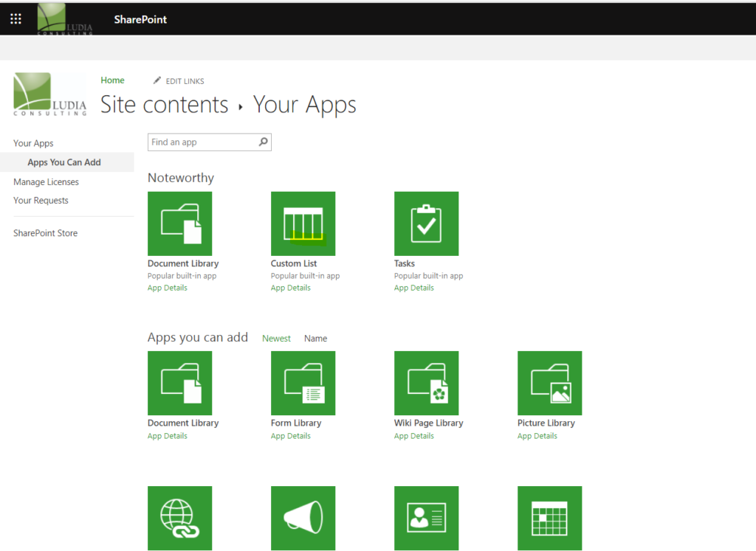This screenshot has width=756, height=551.
Task: Click the search magnifier icon
Action: [264, 142]
